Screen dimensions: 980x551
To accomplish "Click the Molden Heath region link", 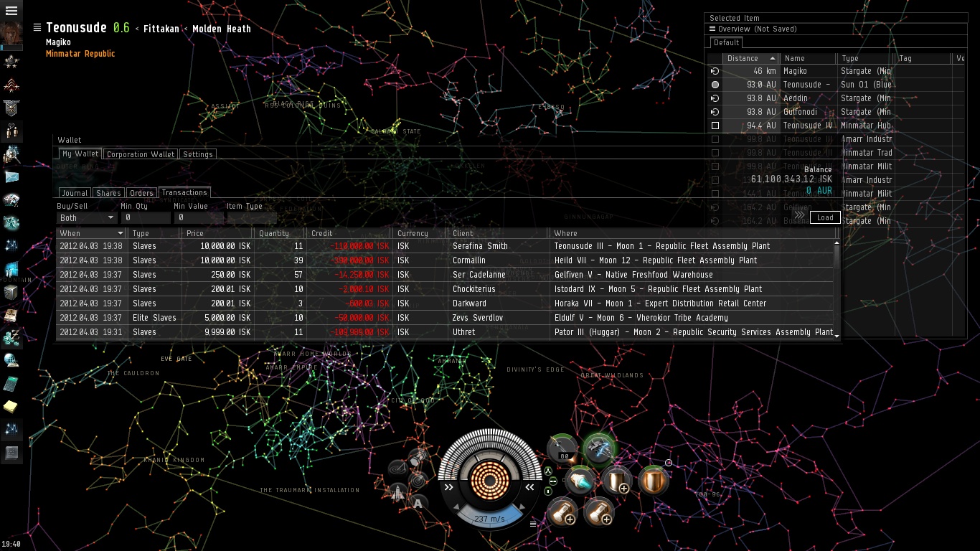I will coord(222,29).
